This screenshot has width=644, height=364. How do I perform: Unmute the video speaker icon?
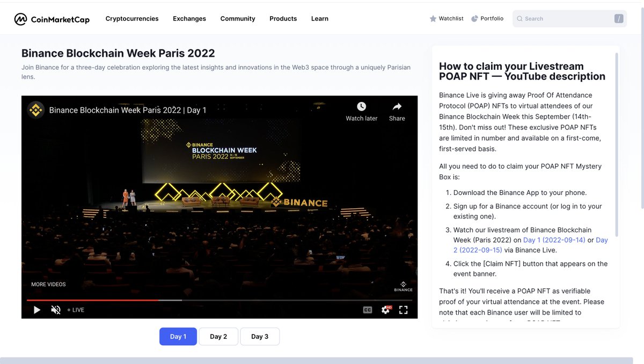pyautogui.click(x=56, y=310)
